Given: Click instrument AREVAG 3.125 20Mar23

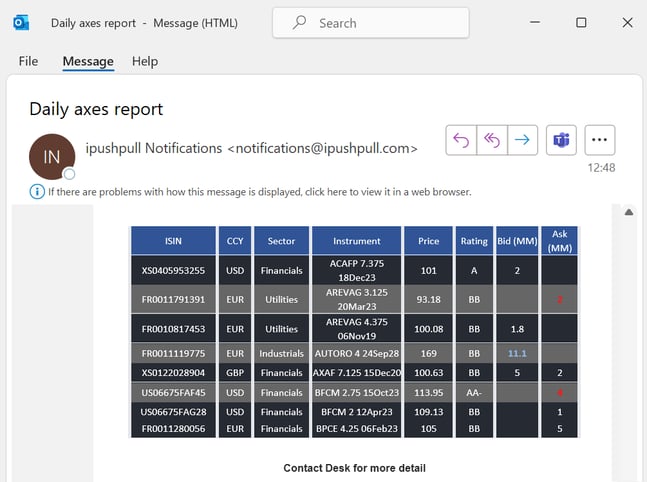Looking at the screenshot, I should point(357,299).
